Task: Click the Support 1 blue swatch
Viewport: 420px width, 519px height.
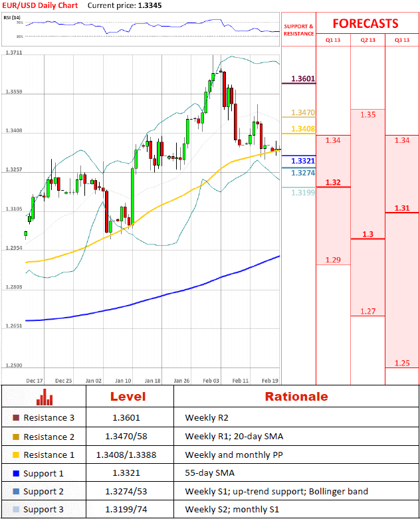Action: point(16,473)
